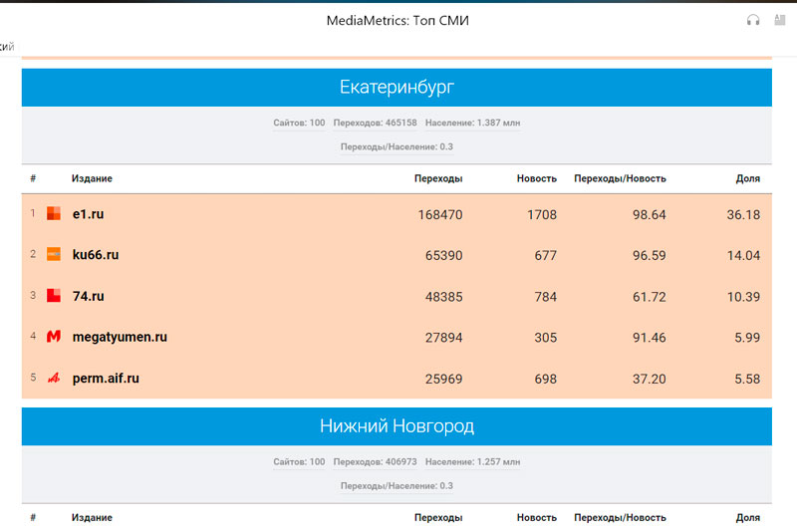The image size is (797, 532).
Task: Select the Нижний Новгород section header
Action: (397, 426)
